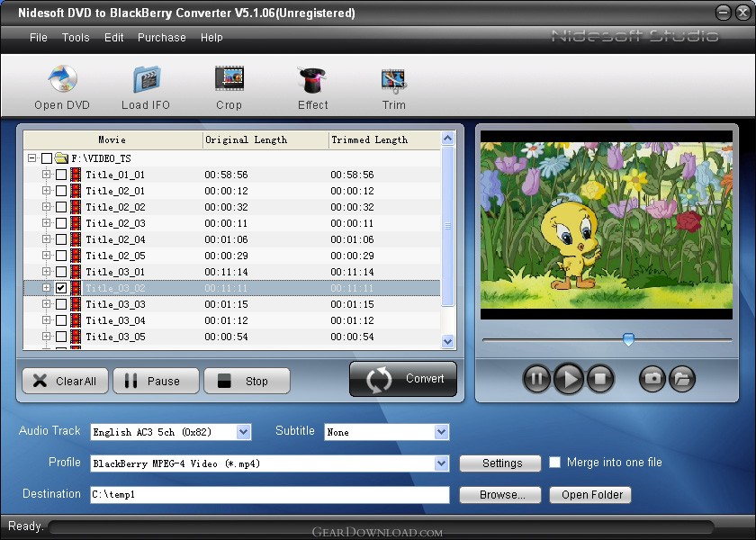Viewport: 756px width, 540px height.
Task: Open the Purchase menu
Action: 161,38
